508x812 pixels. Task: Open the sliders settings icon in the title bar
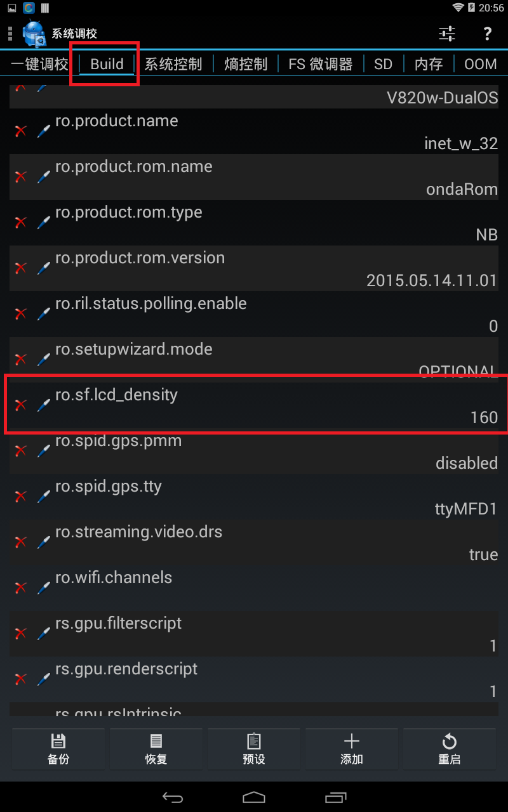(447, 34)
